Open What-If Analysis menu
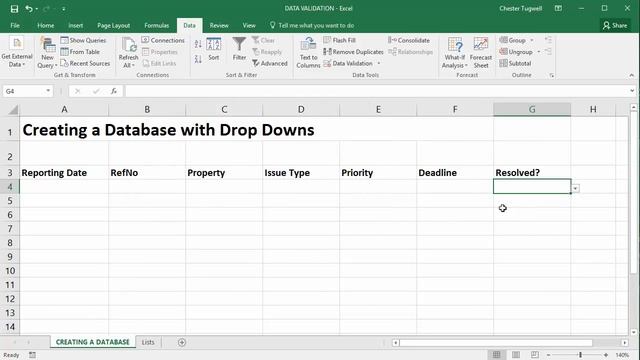 pyautogui.click(x=455, y=53)
